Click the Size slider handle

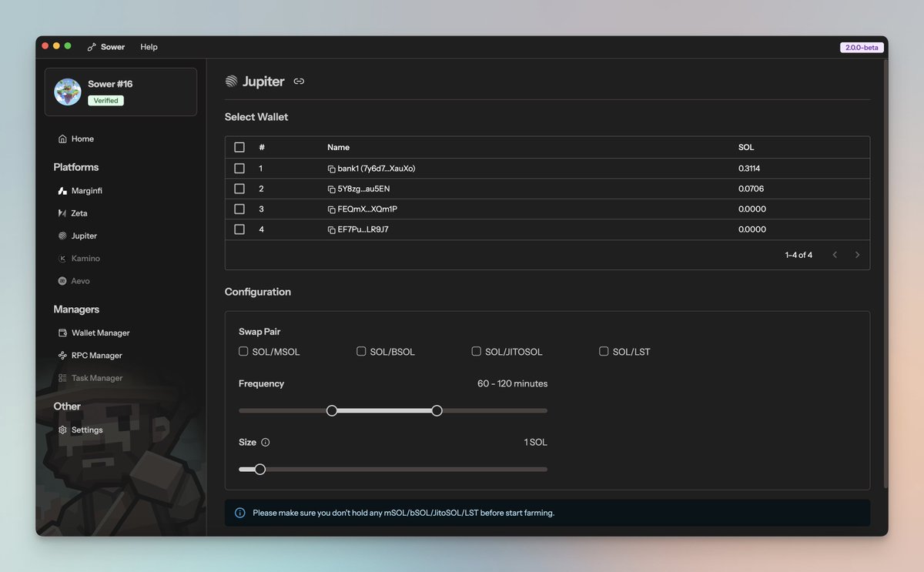(x=259, y=469)
